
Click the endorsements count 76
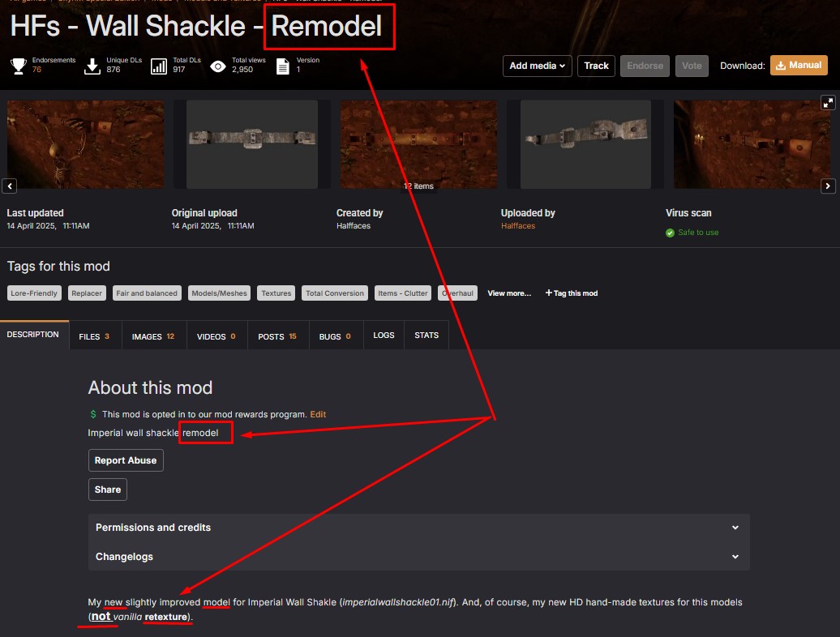coord(36,70)
